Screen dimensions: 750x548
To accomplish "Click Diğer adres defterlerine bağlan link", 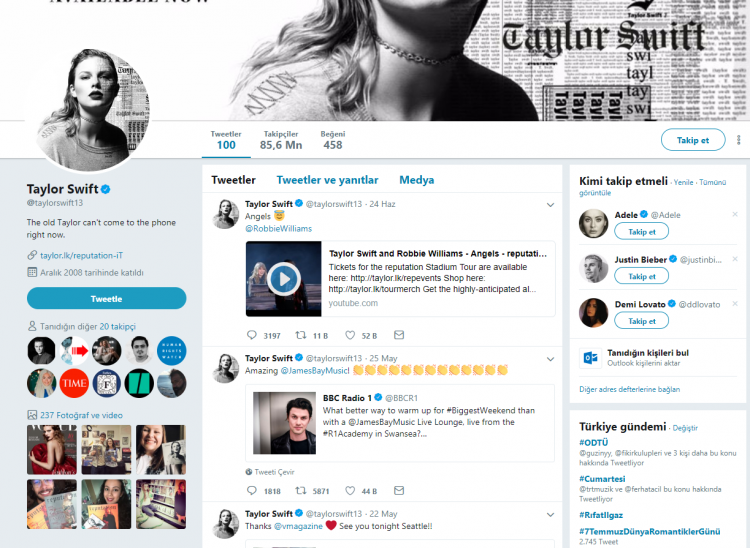I will point(629,389).
